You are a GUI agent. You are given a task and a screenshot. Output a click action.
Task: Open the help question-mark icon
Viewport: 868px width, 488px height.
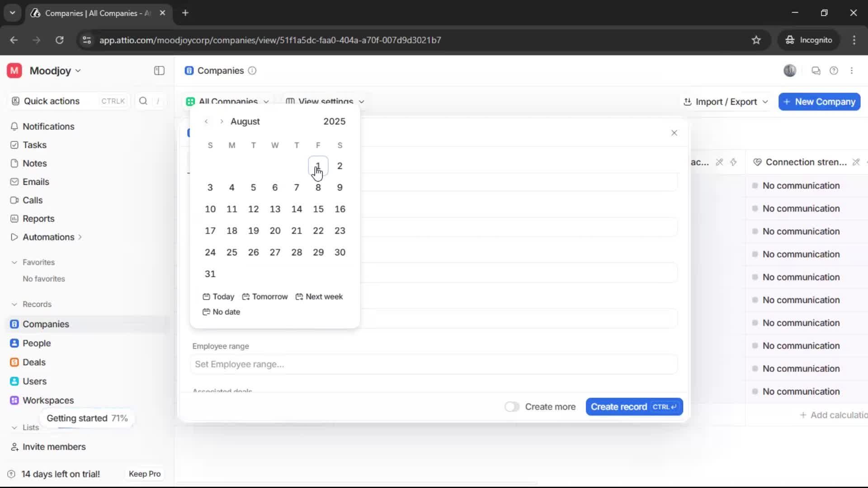[x=834, y=70]
